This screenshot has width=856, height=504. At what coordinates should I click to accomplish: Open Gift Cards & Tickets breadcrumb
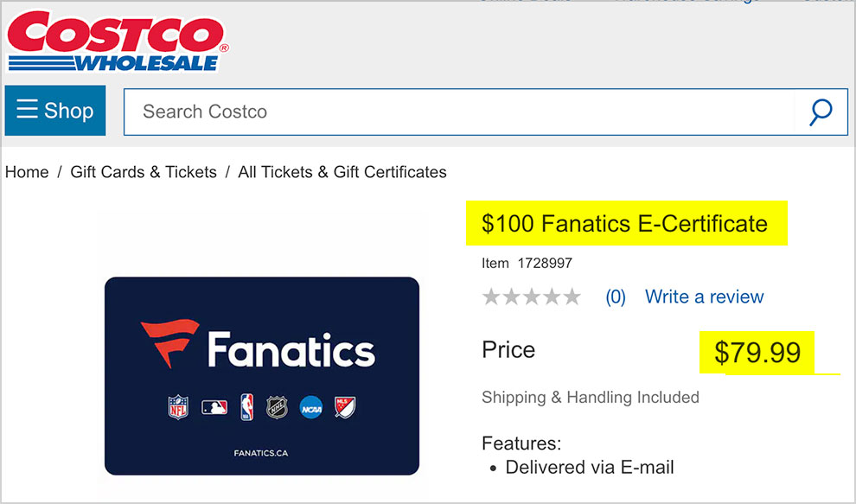144,172
